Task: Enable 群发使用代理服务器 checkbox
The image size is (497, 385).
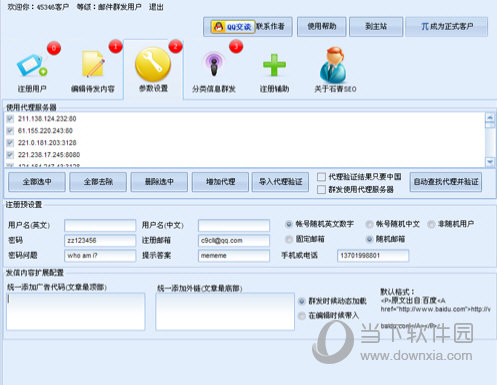Action: 321,190
